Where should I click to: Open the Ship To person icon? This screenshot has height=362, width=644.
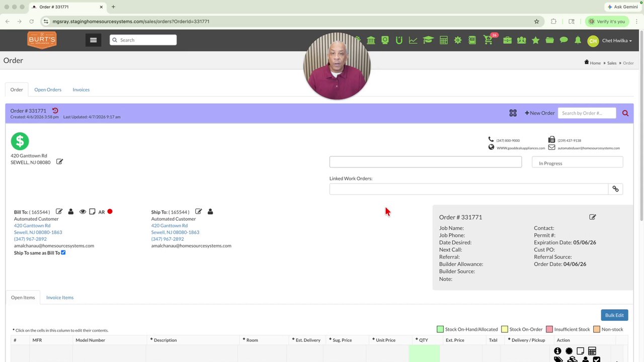[210, 212]
